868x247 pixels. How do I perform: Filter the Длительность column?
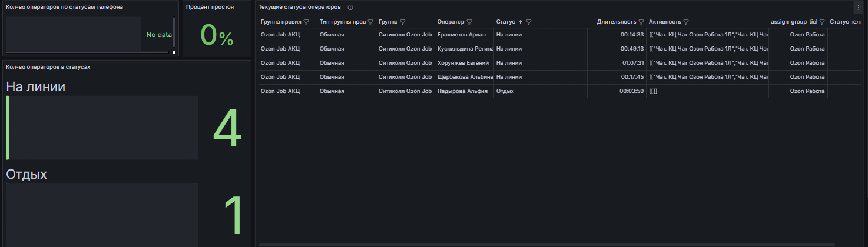641,22
